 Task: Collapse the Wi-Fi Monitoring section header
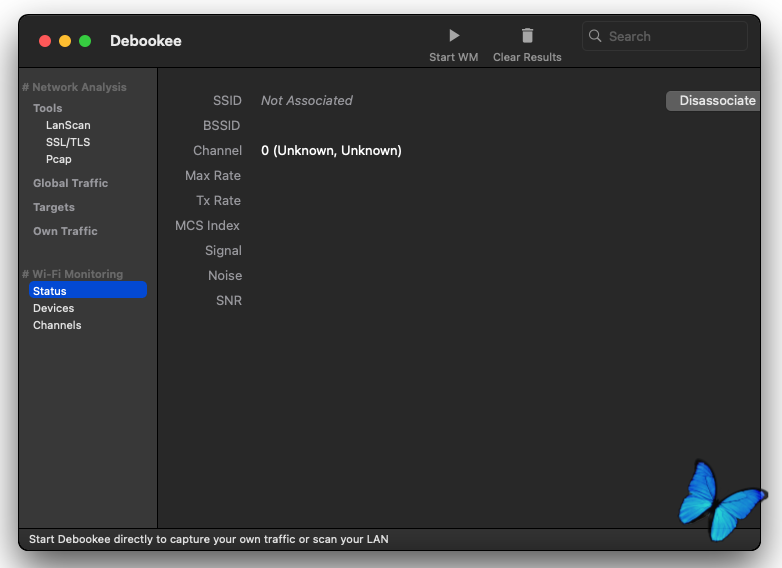pyautogui.click(x=72, y=274)
